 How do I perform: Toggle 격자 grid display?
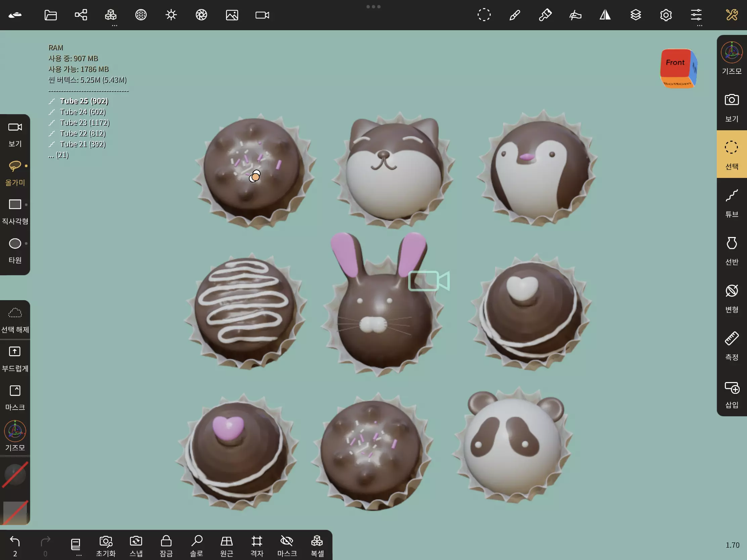click(x=257, y=546)
